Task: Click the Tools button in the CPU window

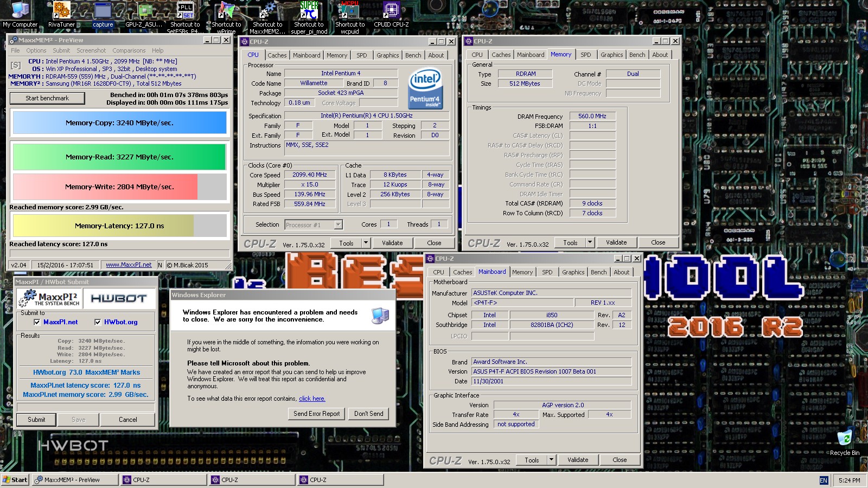Action: [x=346, y=243]
